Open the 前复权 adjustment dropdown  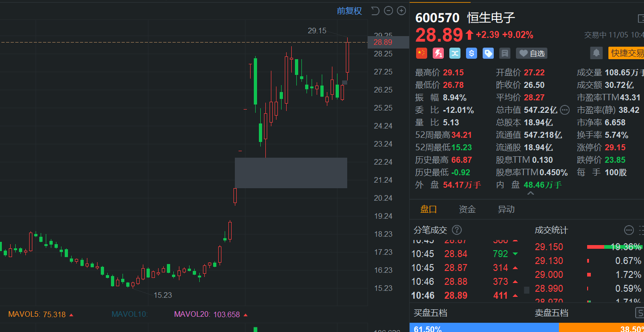350,11
